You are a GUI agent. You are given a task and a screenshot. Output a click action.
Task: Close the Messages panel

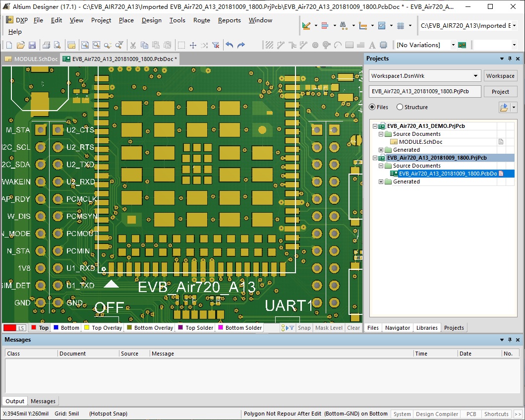[518, 340]
